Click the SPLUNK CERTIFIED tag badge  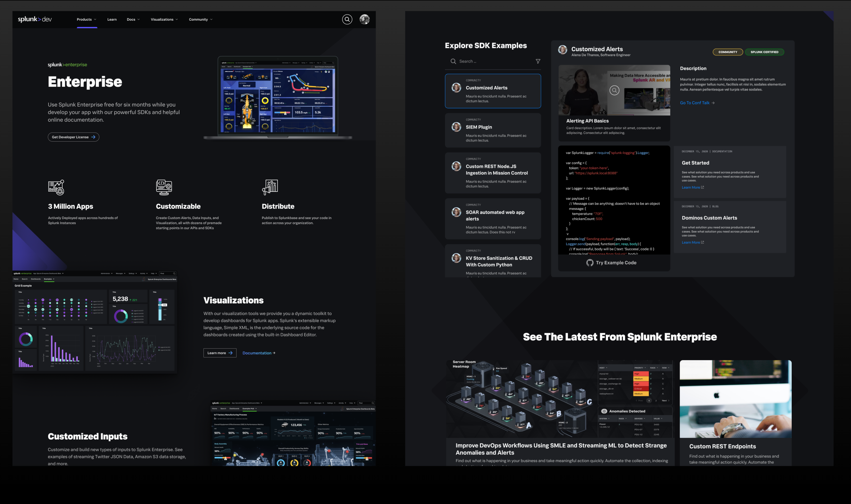coord(764,52)
